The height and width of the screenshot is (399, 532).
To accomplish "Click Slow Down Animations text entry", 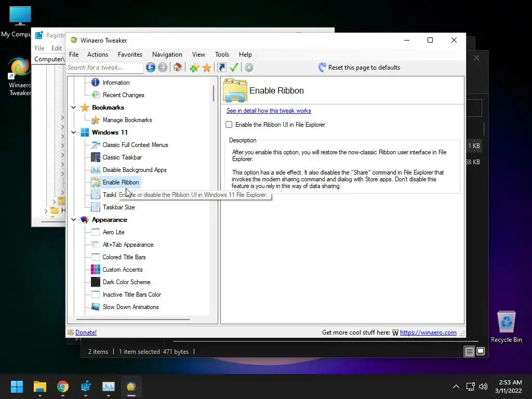I will [x=130, y=307].
